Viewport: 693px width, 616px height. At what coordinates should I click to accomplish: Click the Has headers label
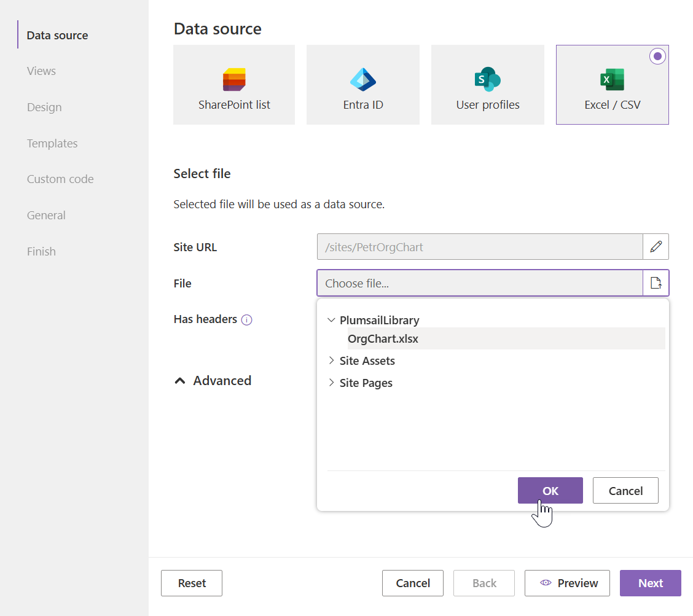tap(205, 319)
